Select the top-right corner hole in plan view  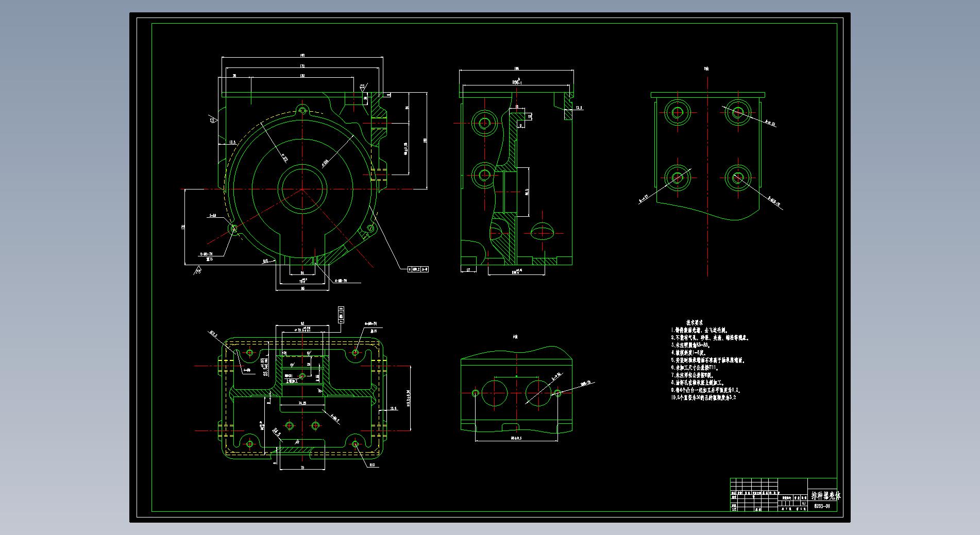click(355, 353)
